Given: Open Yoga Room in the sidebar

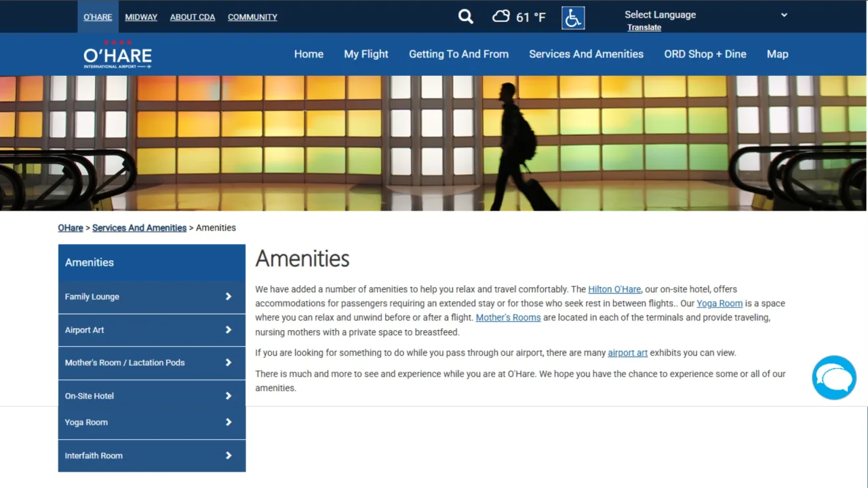Looking at the screenshot, I should coord(152,424).
